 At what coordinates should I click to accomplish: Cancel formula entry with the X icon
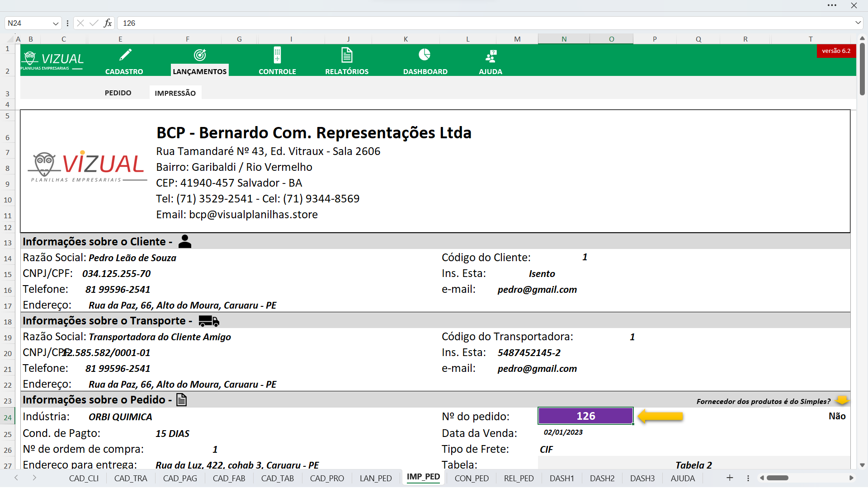(80, 23)
